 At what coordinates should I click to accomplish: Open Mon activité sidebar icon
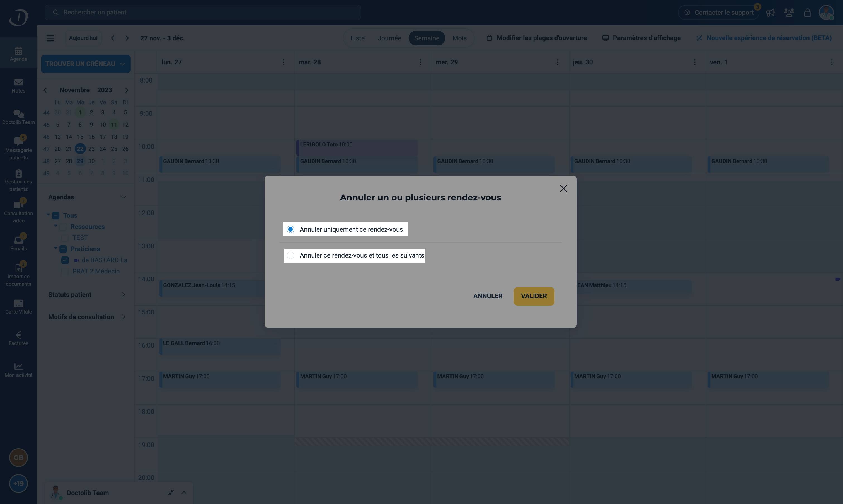click(x=18, y=370)
